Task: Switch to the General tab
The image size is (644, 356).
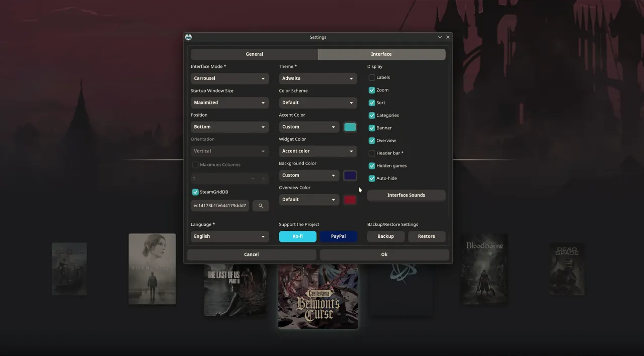Action: click(x=254, y=54)
